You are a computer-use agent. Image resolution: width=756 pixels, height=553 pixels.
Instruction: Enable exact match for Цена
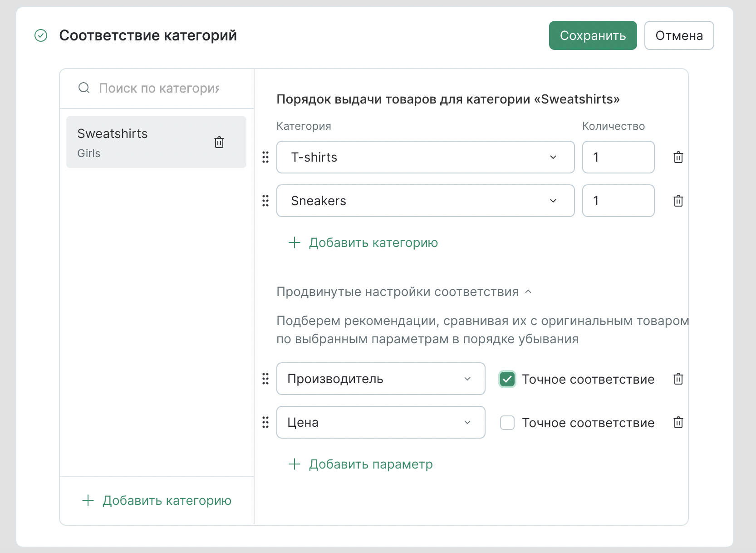click(x=507, y=423)
